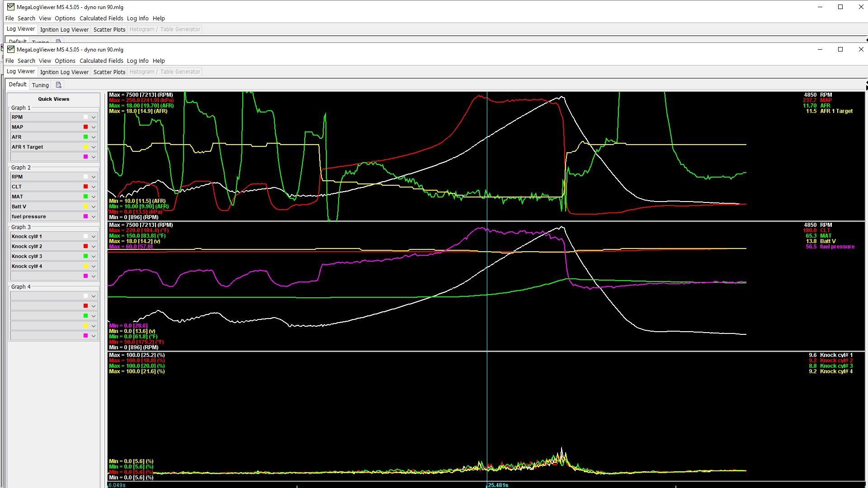Click the yellow swatch for Batt V
868x488 pixels.
click(85, 206)
